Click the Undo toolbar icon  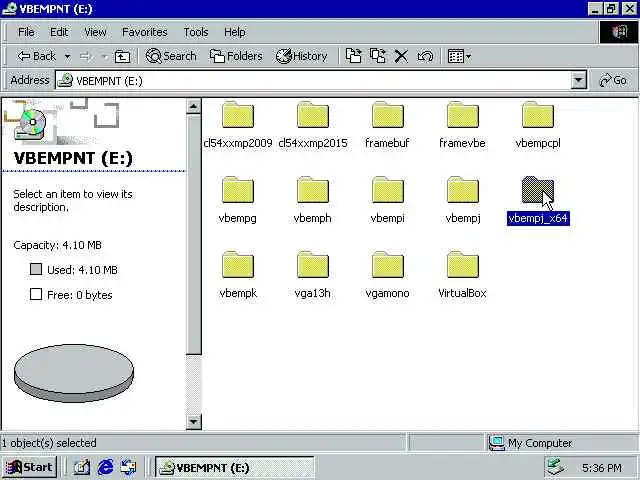[425, 56]
